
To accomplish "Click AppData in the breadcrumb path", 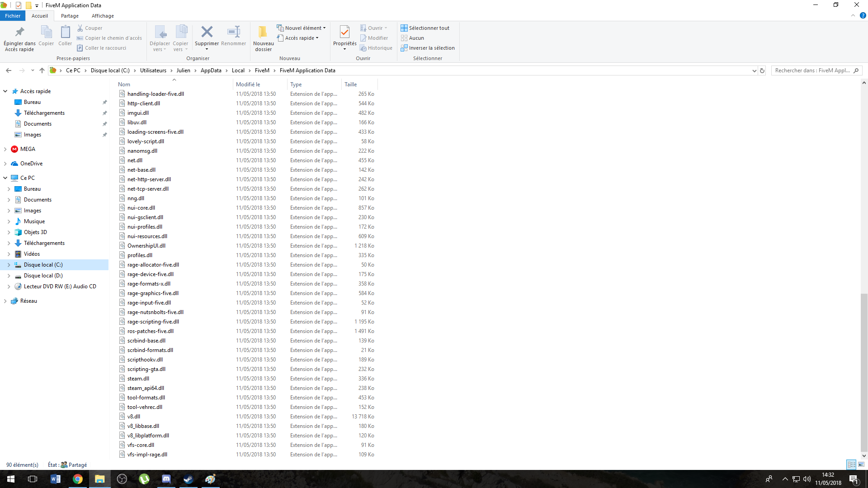I will click(x=211, y=70).
